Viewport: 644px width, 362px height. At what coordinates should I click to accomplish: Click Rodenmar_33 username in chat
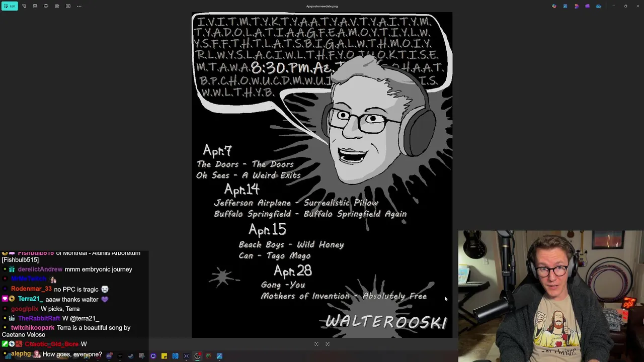pyautogui.click(x=31, y=289)
